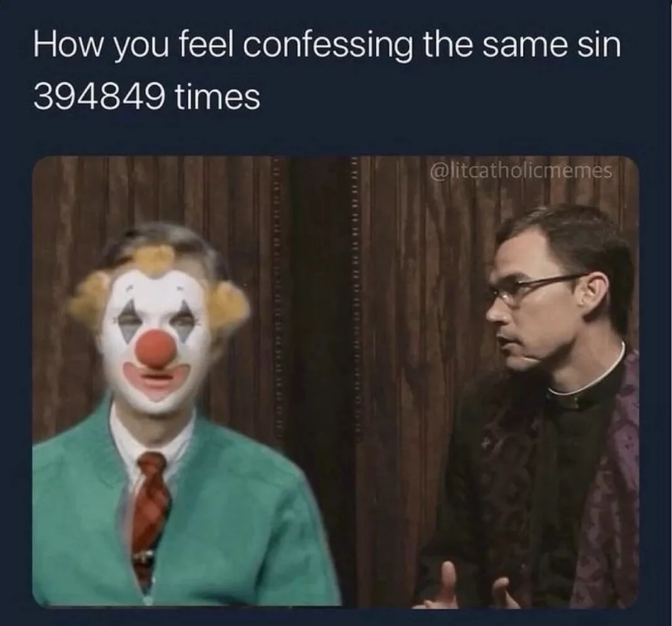Open the embedded meme image
Image resolution: width=672 pixels, height=626 pixels.
click(x=335, y=381)
